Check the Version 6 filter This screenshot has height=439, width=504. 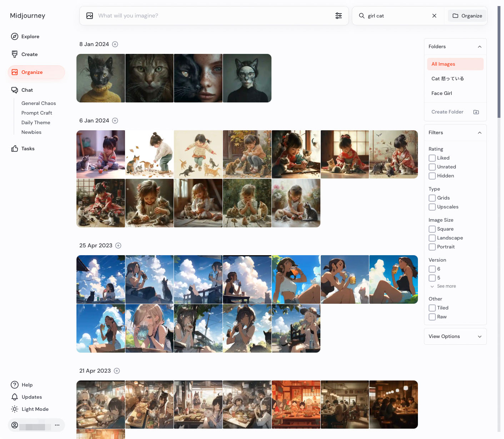[x=432, y=269]
